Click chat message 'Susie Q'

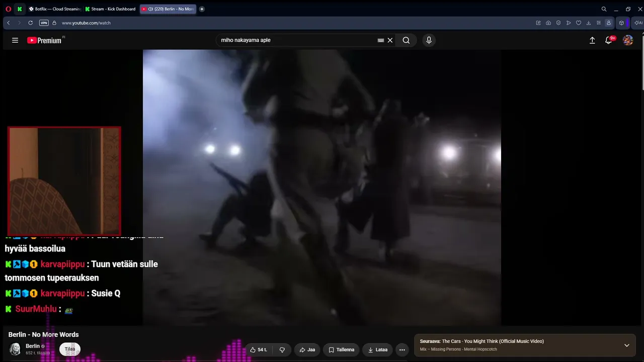click(x=106, y=293)
